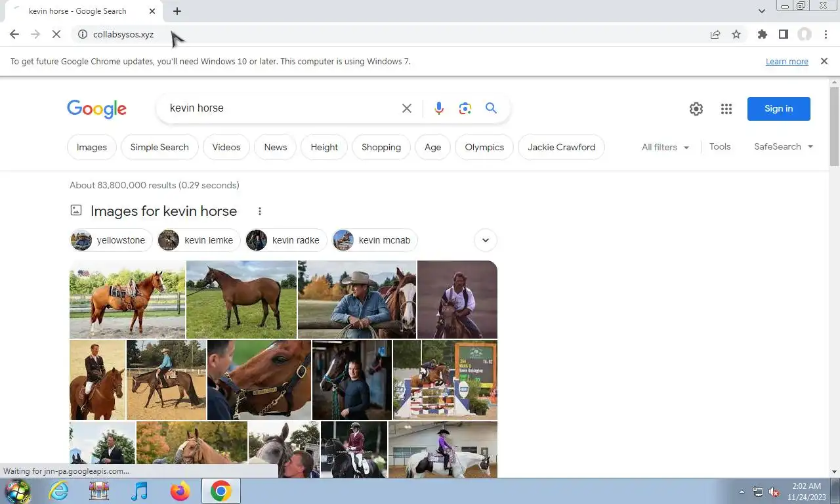The width and height of the screenshot is (840, 504).
Task: Open Google quick settings gear
Action: pos(696,109)
